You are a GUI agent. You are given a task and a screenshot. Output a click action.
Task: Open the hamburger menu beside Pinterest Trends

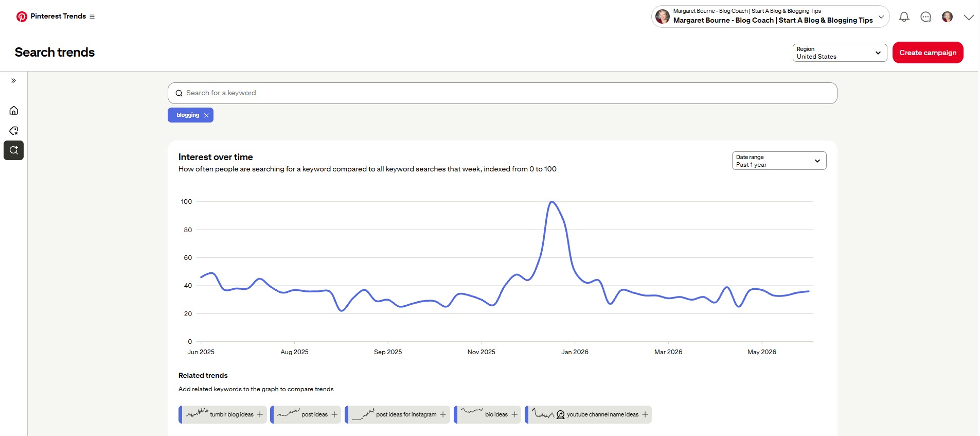coord(92,16)
